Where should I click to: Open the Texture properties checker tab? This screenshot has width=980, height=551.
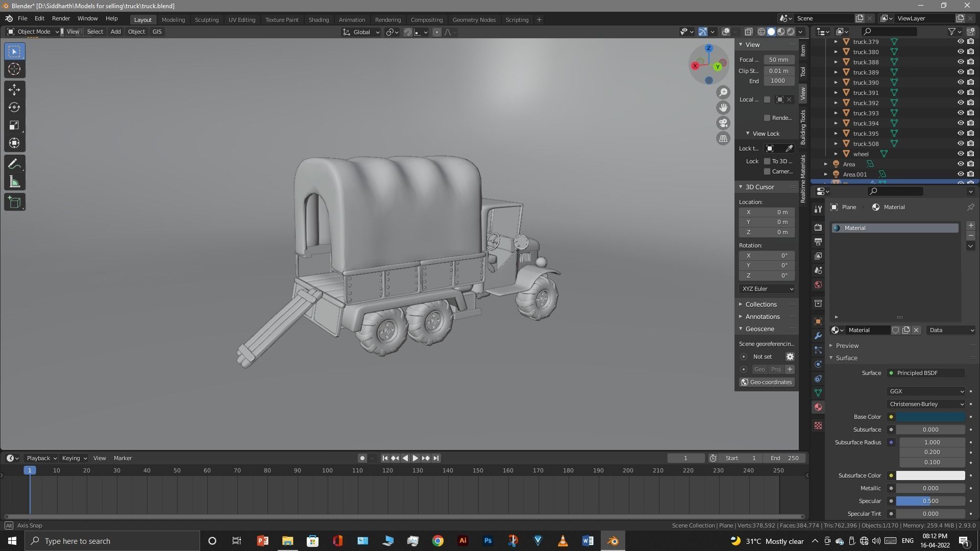point(818,425)
